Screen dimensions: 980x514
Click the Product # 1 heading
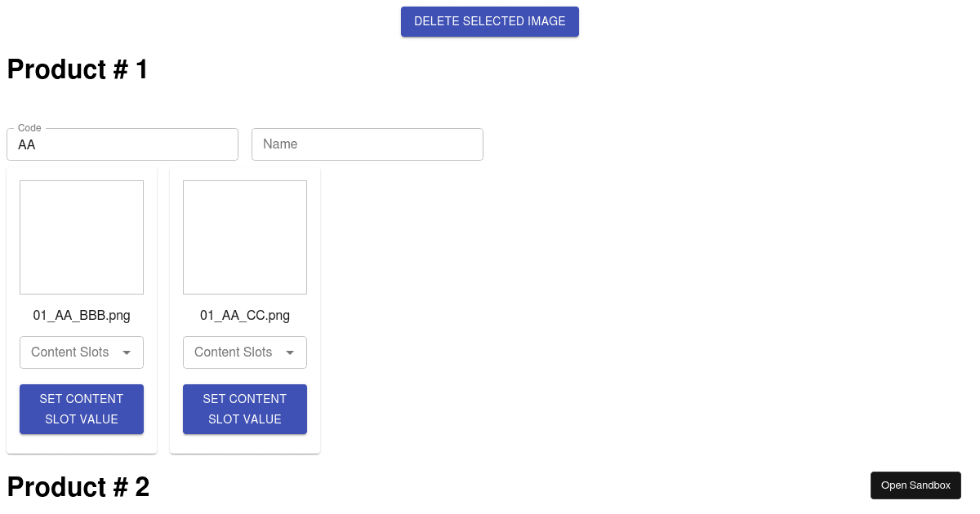click(x=78, y=69)
